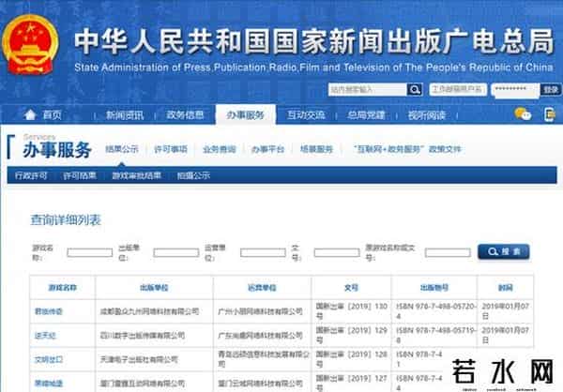Focus the site search input box
563x392 pixels.
tap(367, 89)
